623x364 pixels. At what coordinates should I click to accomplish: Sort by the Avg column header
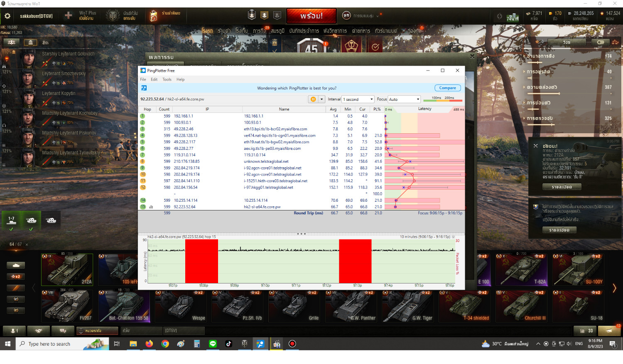[333, 109]
